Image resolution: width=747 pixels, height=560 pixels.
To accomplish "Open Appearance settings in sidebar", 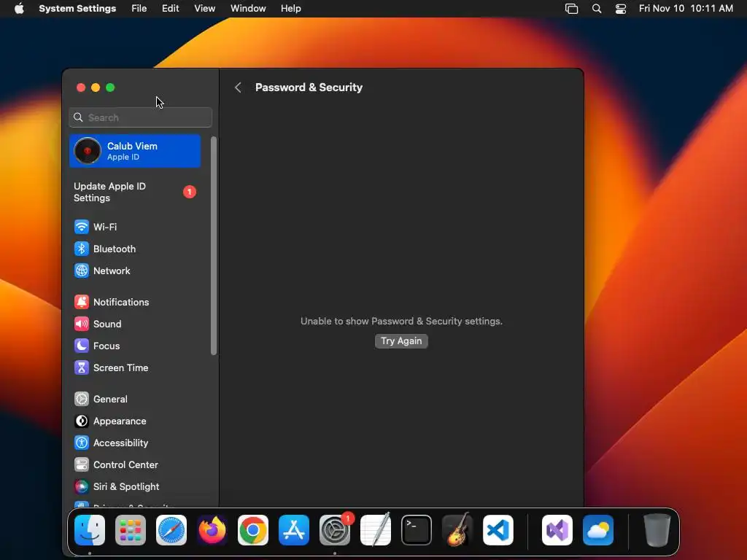I will 135,421.
